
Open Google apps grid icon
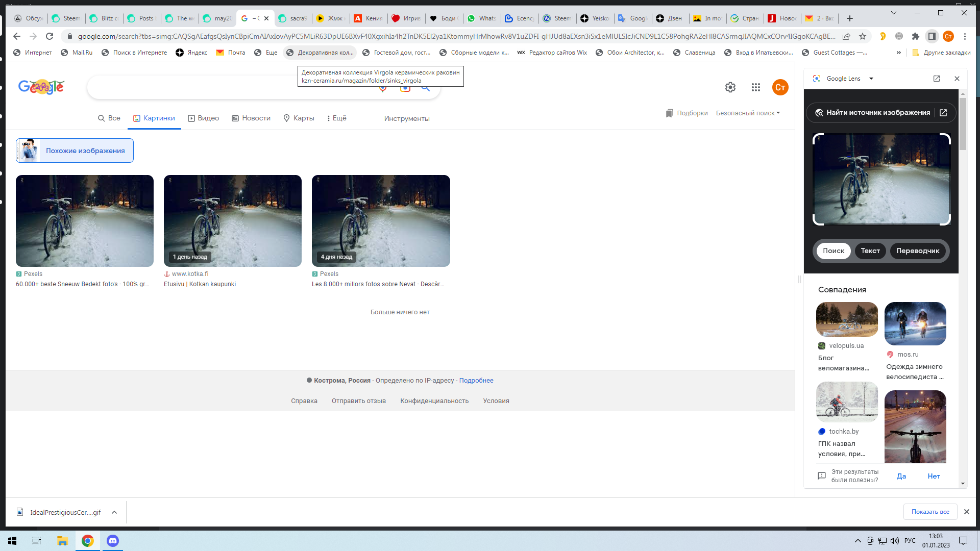pyautogui.click(x=756, y=87)
